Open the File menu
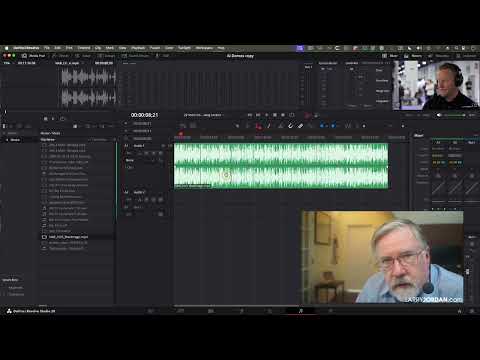Image resolution: width=480 pixels, height=360 pixels. 47,48
